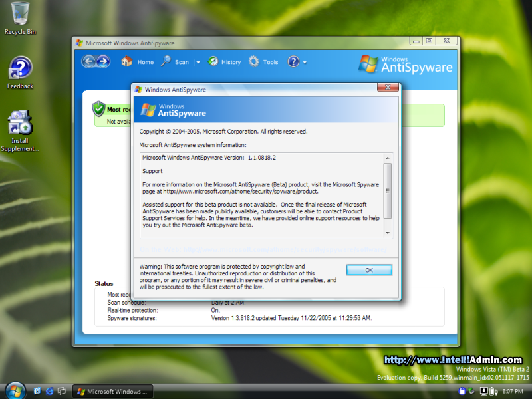Start a scan with the magnifier icon
This screenshot has width=532, height=399.
(x=166, y=61)
